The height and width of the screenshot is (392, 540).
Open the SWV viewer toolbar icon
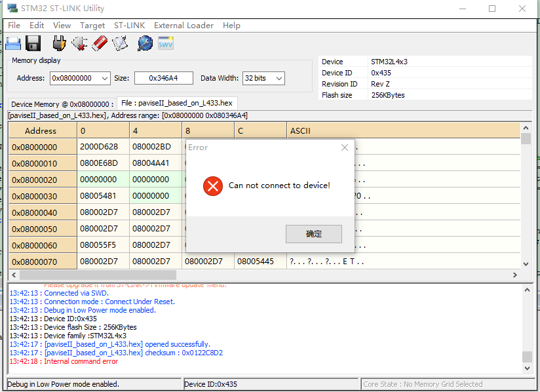coord(166,44)
